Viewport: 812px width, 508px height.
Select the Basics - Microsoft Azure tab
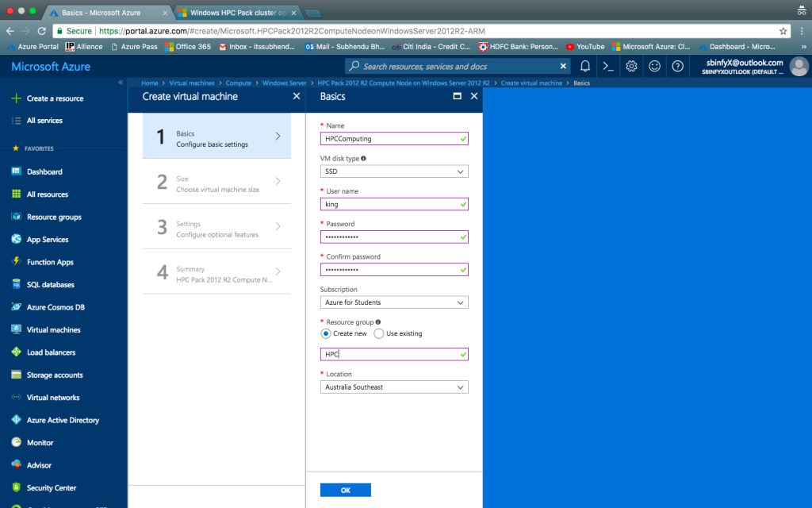108,13
